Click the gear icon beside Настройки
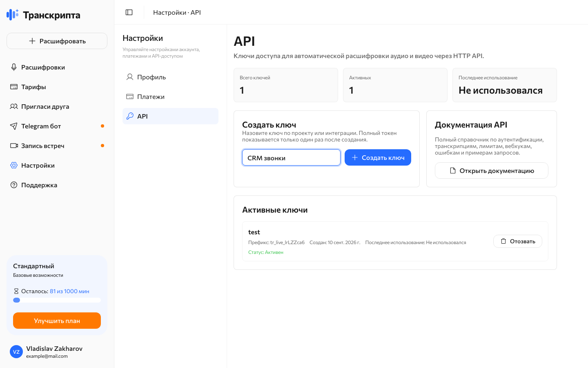Image resolution: width=588 pixels, height=368 pixels. [14, 165]
